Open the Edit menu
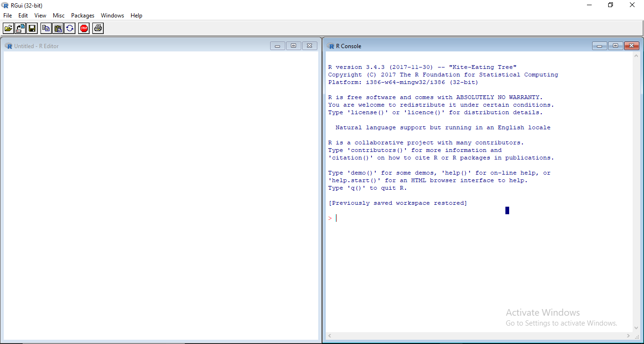Screen dimensions: 644x344 click(23, 16)
